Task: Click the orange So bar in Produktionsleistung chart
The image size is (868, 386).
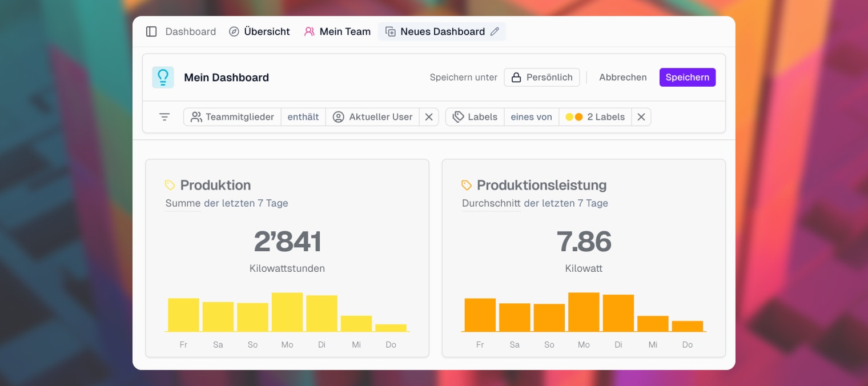Action: click(x=549, y=317)
